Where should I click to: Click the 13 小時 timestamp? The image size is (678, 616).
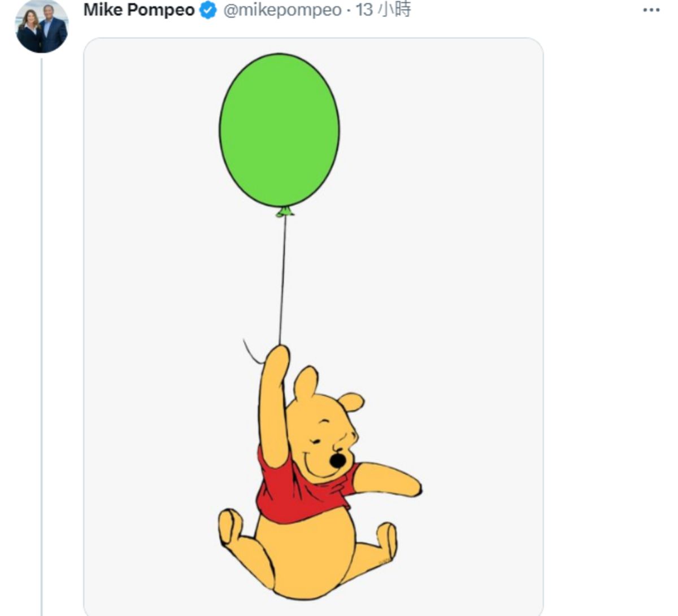(x=383, y=10)
